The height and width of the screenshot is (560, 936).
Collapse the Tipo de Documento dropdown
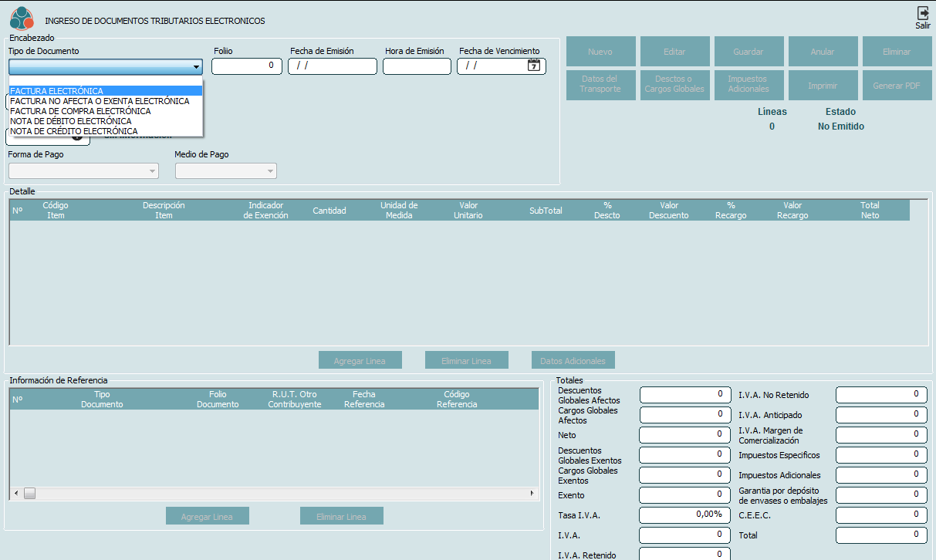[x=196, y=66]
